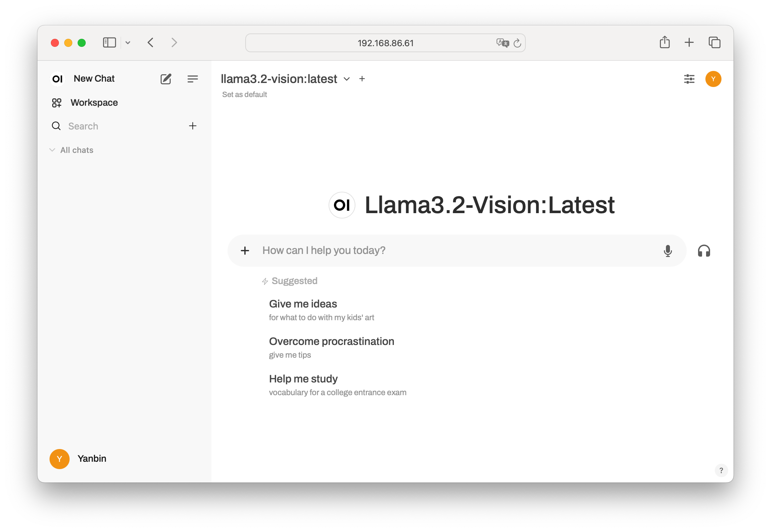Collapse the All chats section
The height and width of the screenshot is (532, 771).
[52, 150]
